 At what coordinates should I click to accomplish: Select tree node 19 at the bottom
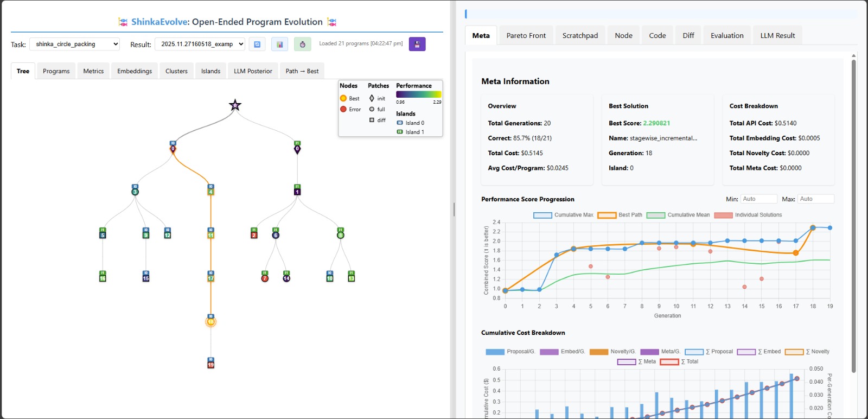(210, 364)
